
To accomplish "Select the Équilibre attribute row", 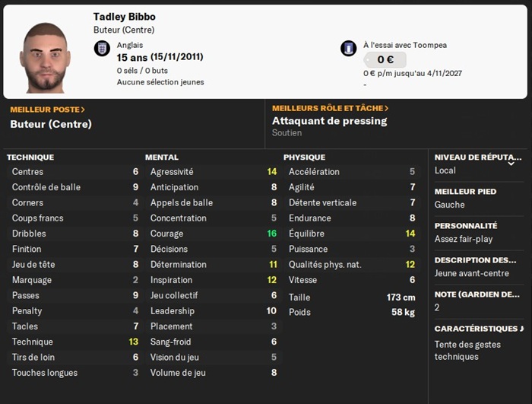I will click(351, 234).
